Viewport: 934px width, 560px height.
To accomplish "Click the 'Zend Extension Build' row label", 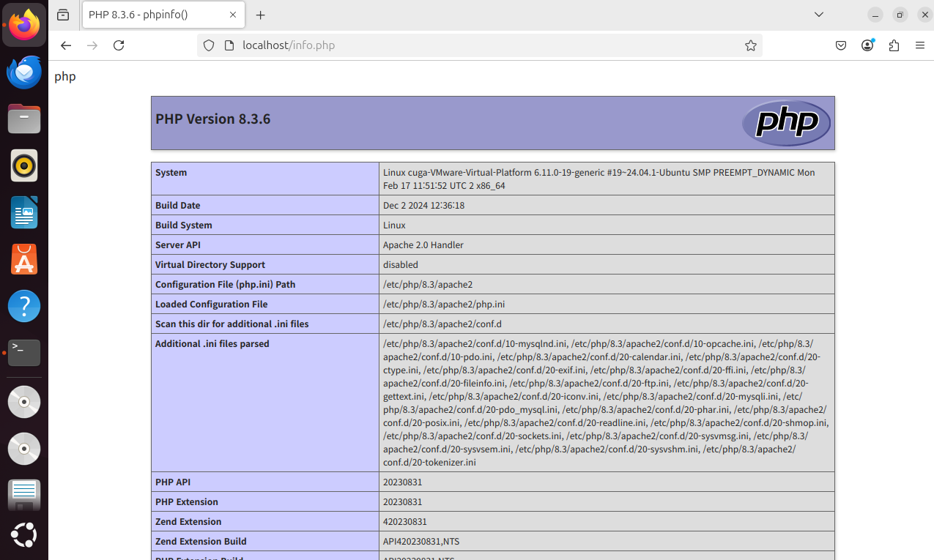I will click(x=201, y=542).
